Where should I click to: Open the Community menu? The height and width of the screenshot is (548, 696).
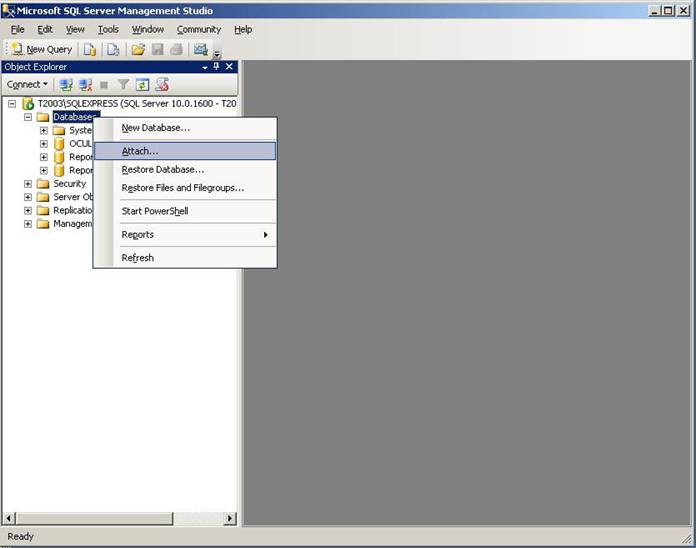pos(199,29)
